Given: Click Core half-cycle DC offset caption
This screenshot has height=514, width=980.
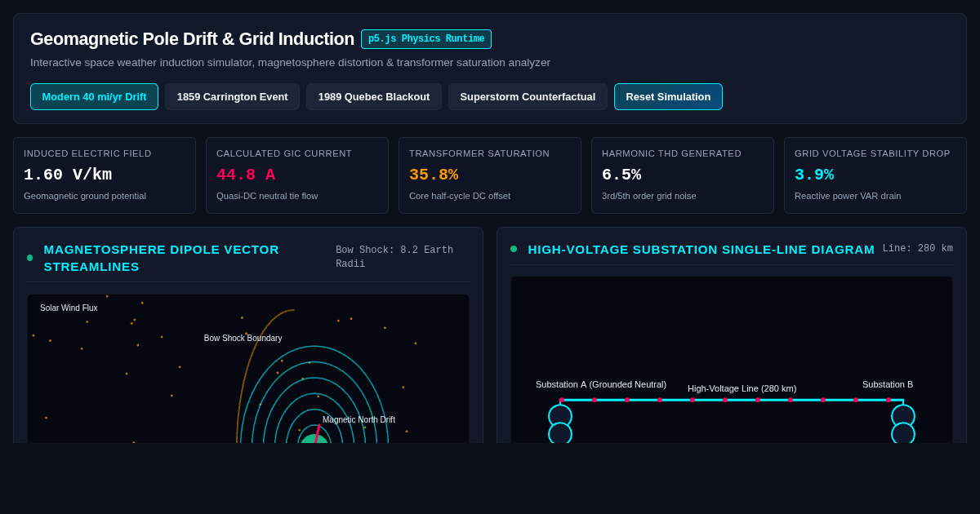Looking at the screenshot, I should (460, 196).
